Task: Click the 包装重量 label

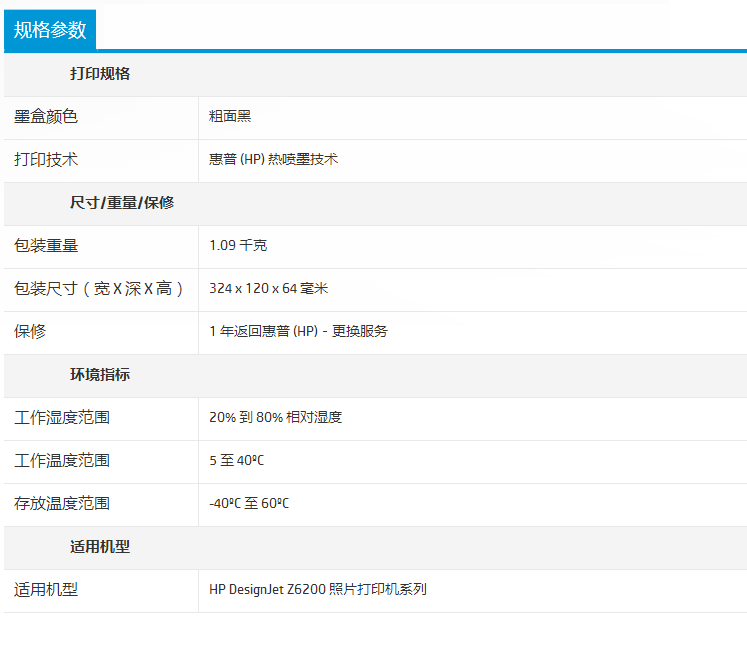Action: click(46, 246)
